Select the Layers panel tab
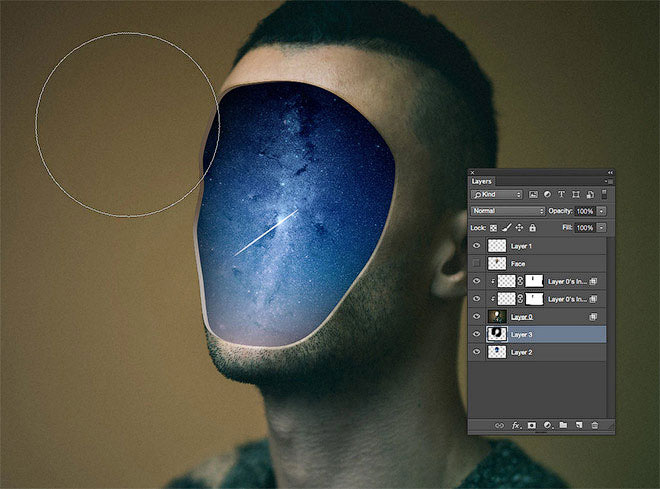The width and height of the screenshot is (660, 489). pos(482,181)
